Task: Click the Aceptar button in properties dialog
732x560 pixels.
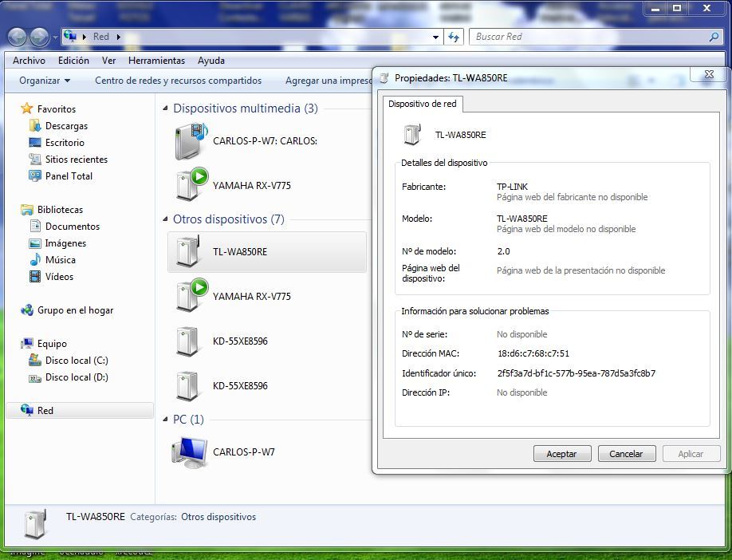Action: point(561,454)
